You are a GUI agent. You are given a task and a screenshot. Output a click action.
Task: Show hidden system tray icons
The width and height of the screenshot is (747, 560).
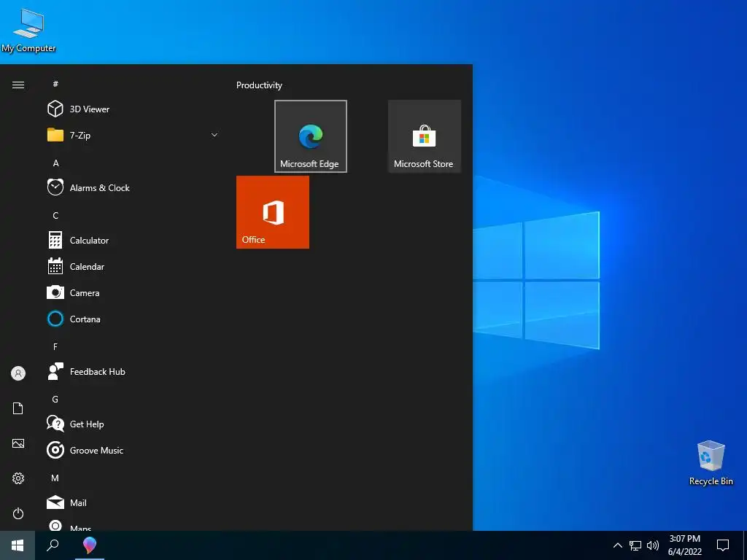tap(617, 545)
